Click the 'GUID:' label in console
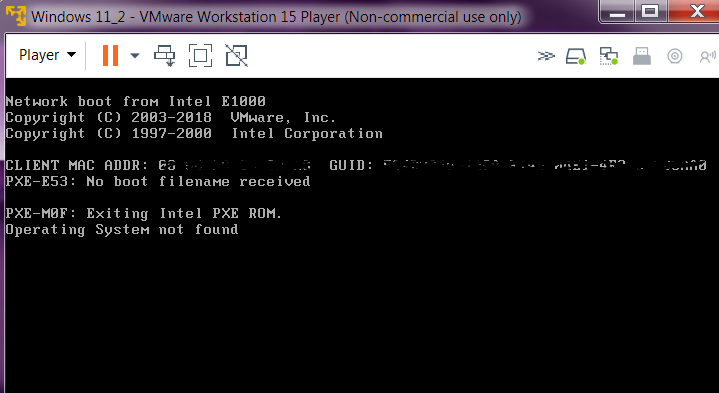This screenshot has height=393, width=719. click(352, 165)
